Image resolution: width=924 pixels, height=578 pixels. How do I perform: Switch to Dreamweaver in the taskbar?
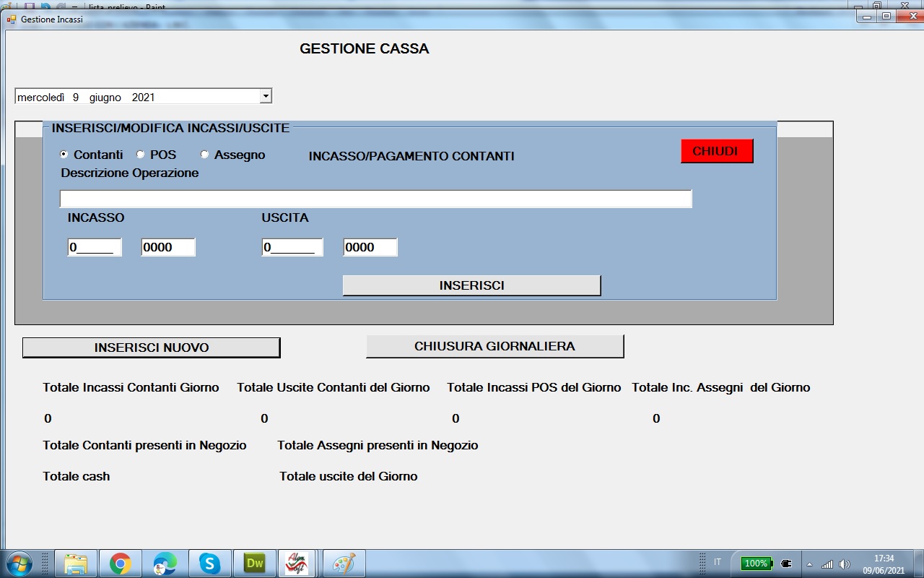(x=254, y=564)
